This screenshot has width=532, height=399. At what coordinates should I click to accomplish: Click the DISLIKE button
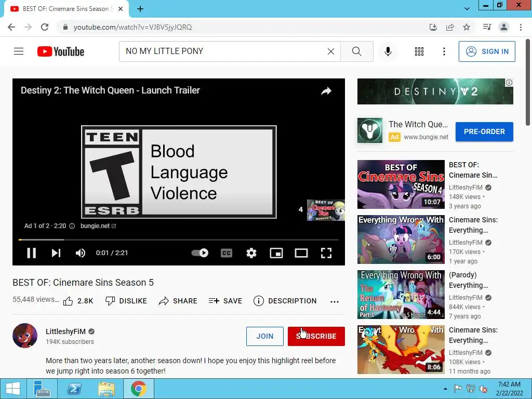click(x=126, y=301)
